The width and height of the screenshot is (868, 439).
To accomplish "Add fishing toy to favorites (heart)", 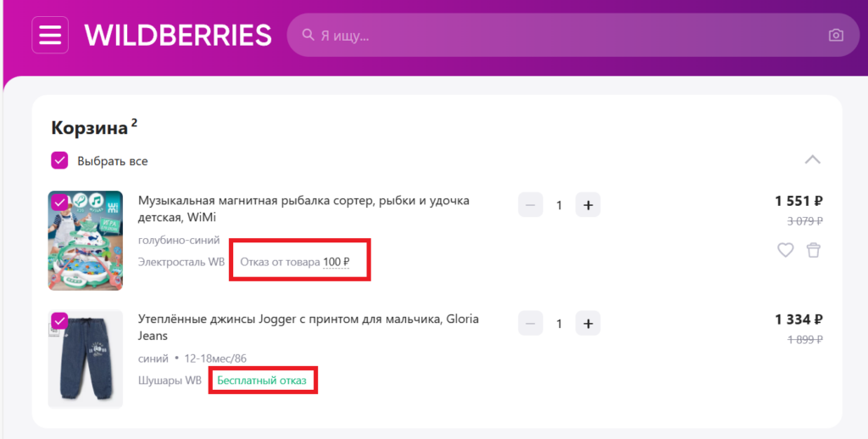I will 786,250.
